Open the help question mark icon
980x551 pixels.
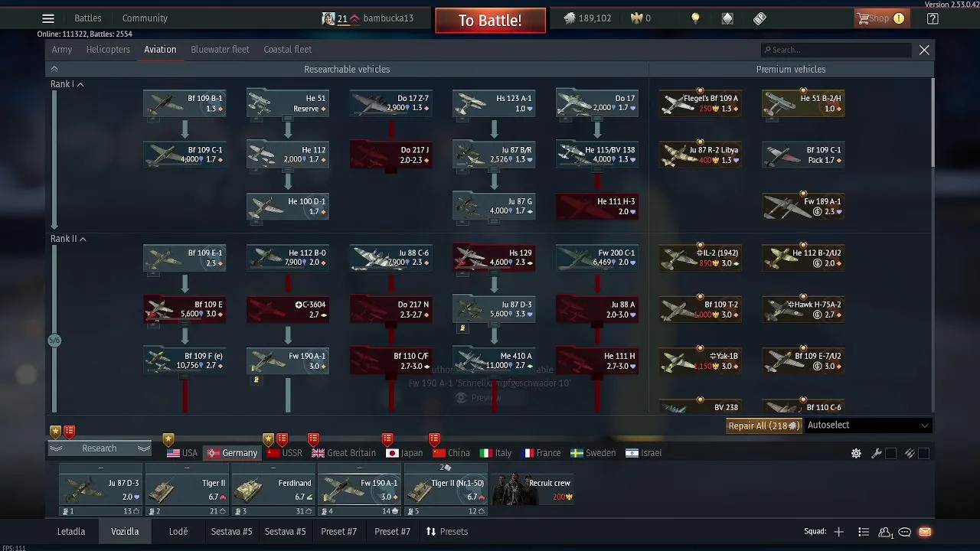(x=933, y=18)
